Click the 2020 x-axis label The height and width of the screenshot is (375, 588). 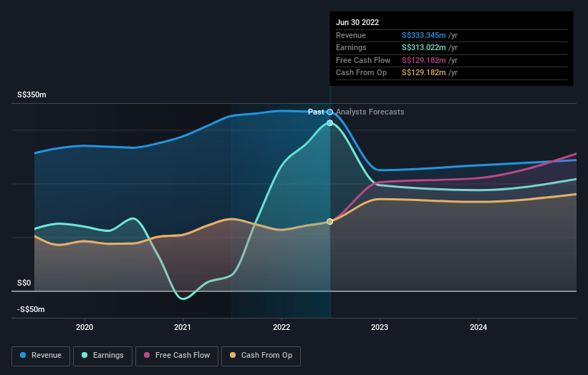85,327
